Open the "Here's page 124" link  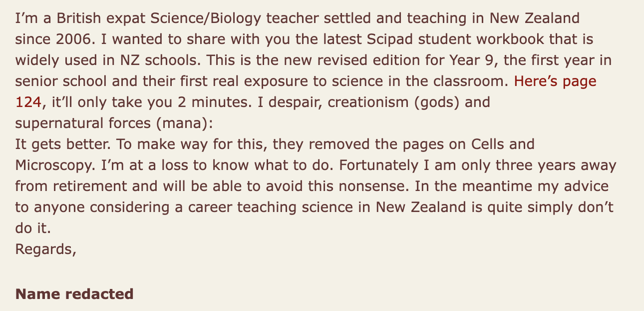click(x=555, y=81)
